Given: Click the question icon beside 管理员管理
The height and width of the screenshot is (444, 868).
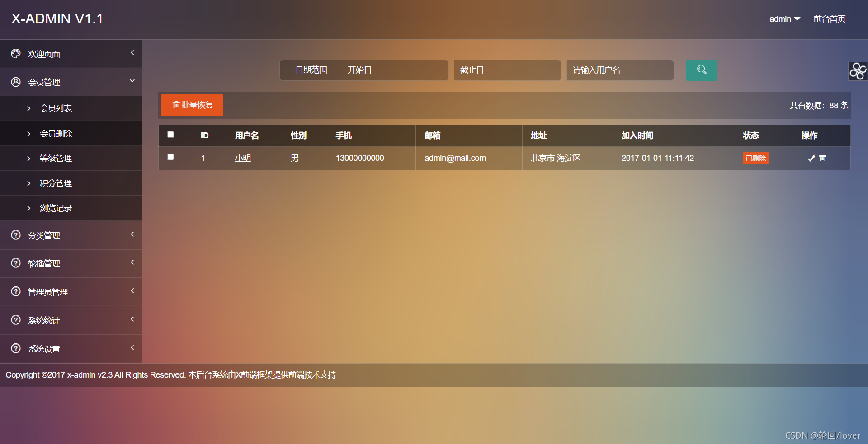Looking at the screenshot, I should click(x=16, y=291).
